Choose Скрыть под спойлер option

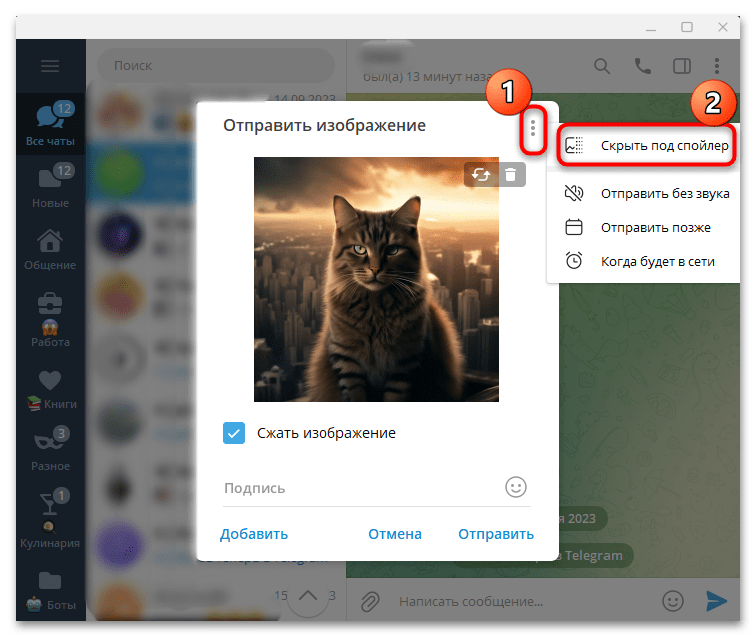click(646, 146)
